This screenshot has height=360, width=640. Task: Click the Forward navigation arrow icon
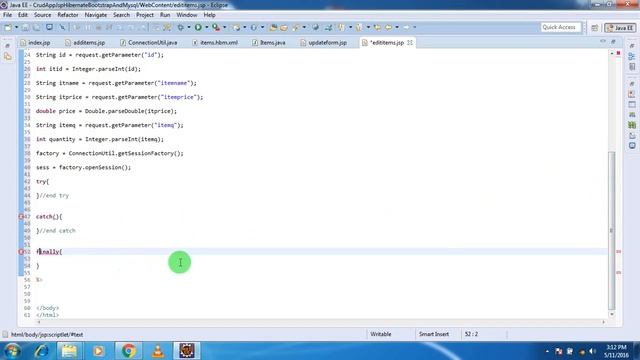click(407, 27)
